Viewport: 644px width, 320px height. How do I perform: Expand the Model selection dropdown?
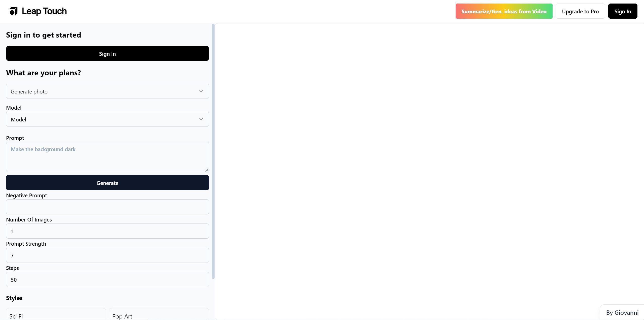[107, 119]
